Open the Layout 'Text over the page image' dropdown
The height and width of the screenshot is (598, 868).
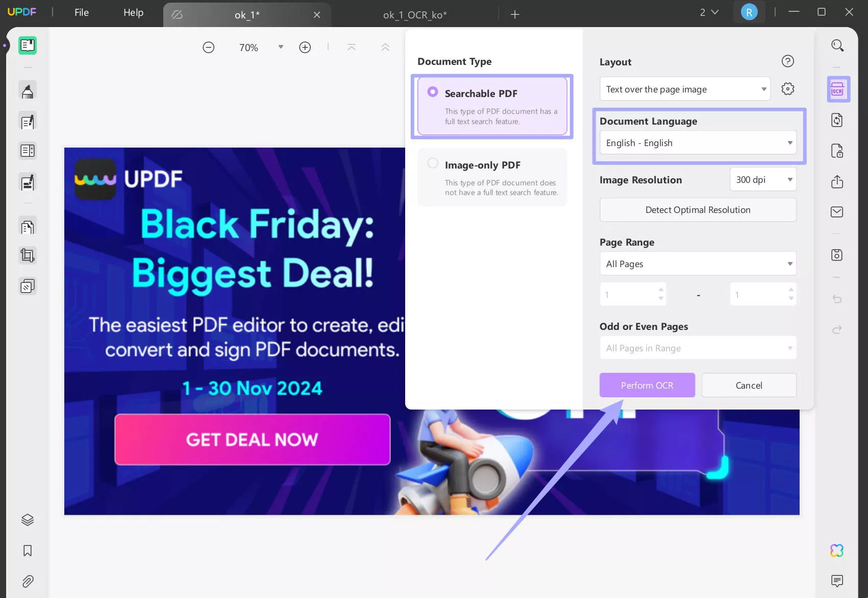pyautogui.click(x=685, y=89)
